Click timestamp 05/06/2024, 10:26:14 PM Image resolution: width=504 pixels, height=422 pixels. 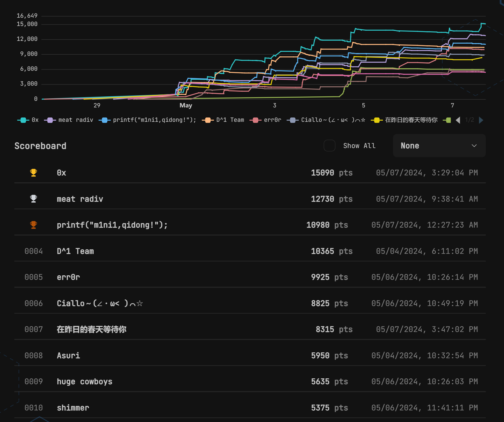(425, 277)
